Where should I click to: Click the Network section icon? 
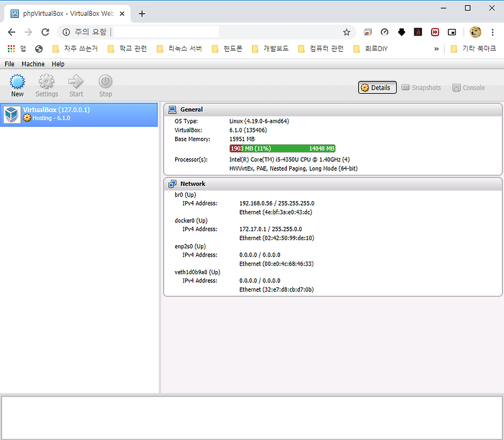pyautogui.click(x=172, y=183)
